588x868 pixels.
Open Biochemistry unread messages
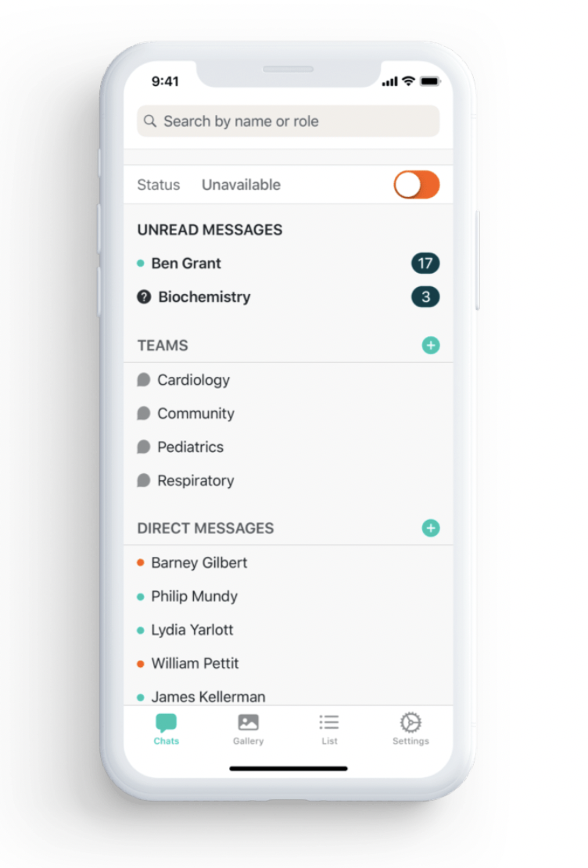tap(288, 297)
